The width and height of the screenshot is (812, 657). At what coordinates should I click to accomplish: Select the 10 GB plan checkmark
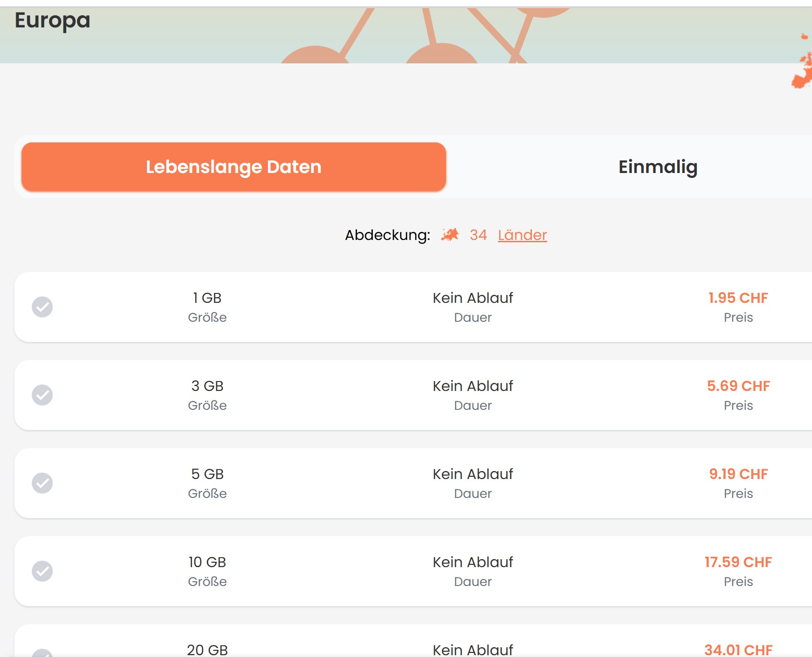[42, 571]
